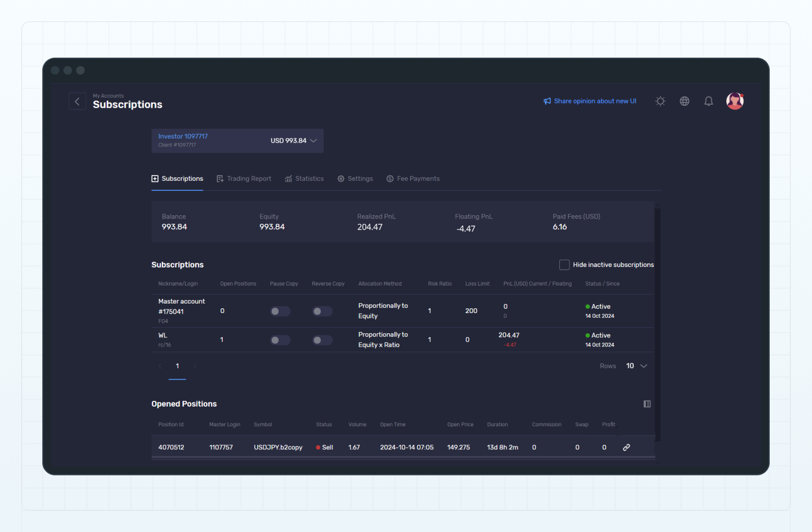The height and width of the screenshot is (532, 812).
Task: Toggle Reverse Copy for WL subscription
Action: click(x=322, y=340)
